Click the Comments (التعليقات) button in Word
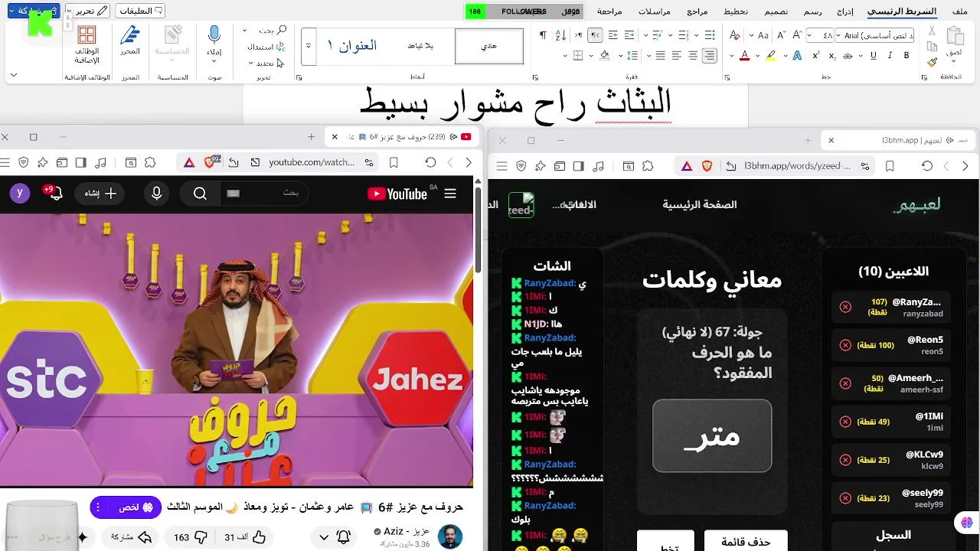 point(141,11)
